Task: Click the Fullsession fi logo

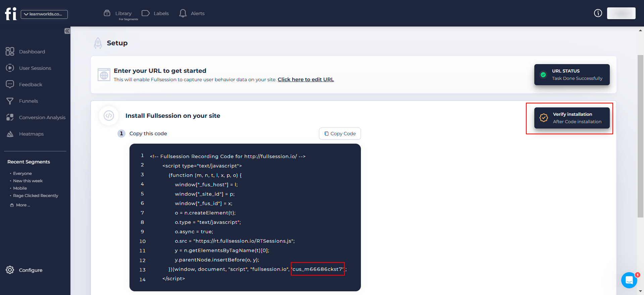Action: coord(11,14)
